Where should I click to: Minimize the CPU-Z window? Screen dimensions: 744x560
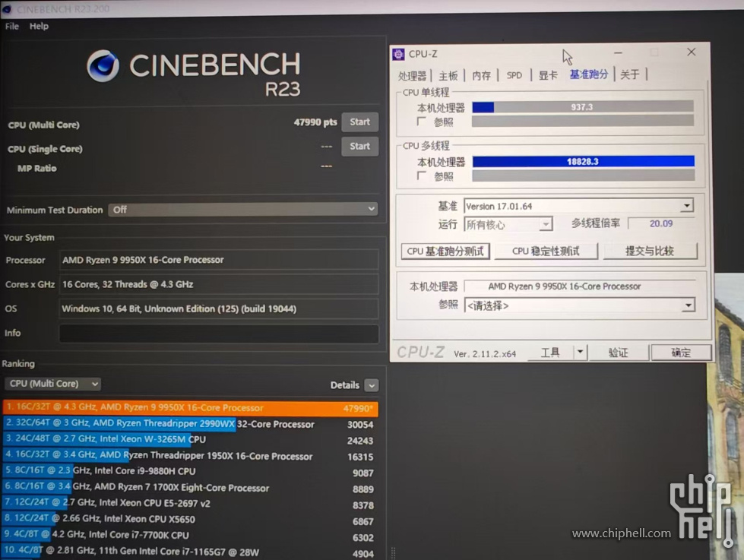click(x=618, y=52)
